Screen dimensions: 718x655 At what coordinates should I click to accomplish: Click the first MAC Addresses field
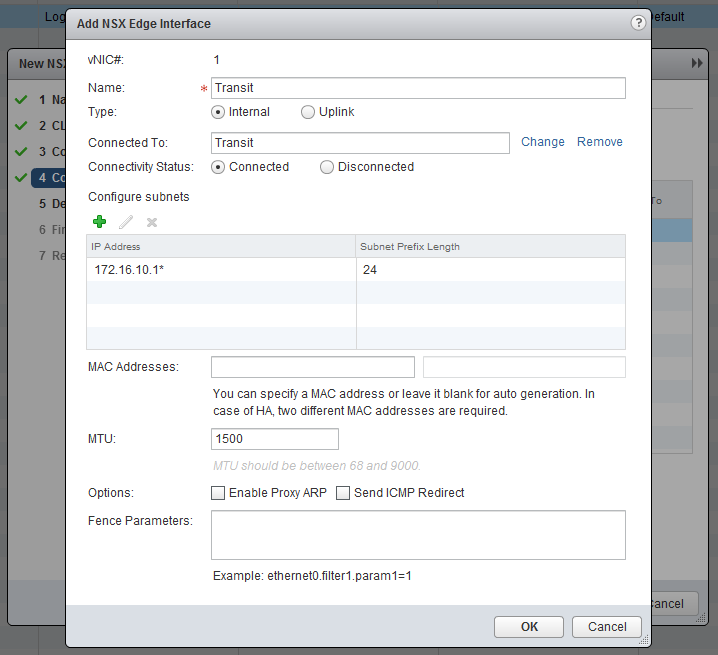pos(312,367)
